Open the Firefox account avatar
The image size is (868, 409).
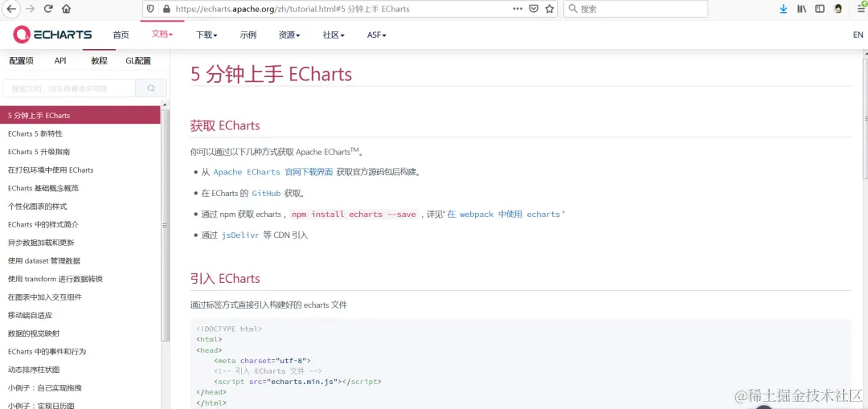click(x=838, y=9)
